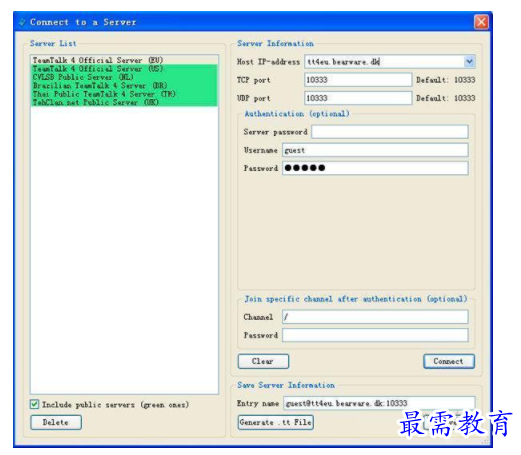Click the Channel input field
Screen dimensions: 521x455
(375, 317)
